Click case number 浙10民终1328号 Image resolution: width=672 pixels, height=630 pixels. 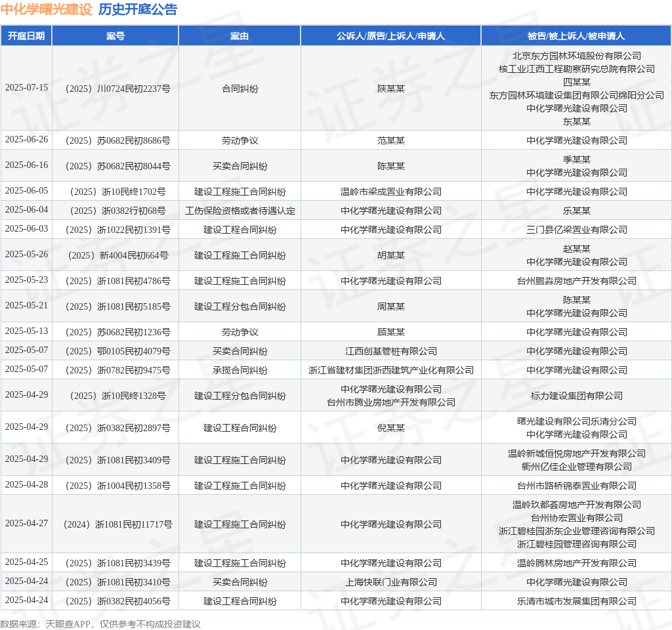118,396
